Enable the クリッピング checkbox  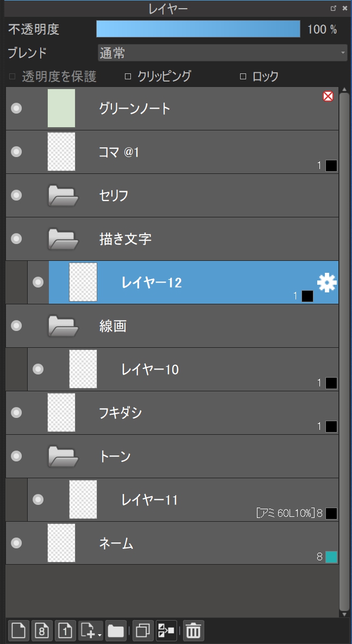[x=128, y=77]
